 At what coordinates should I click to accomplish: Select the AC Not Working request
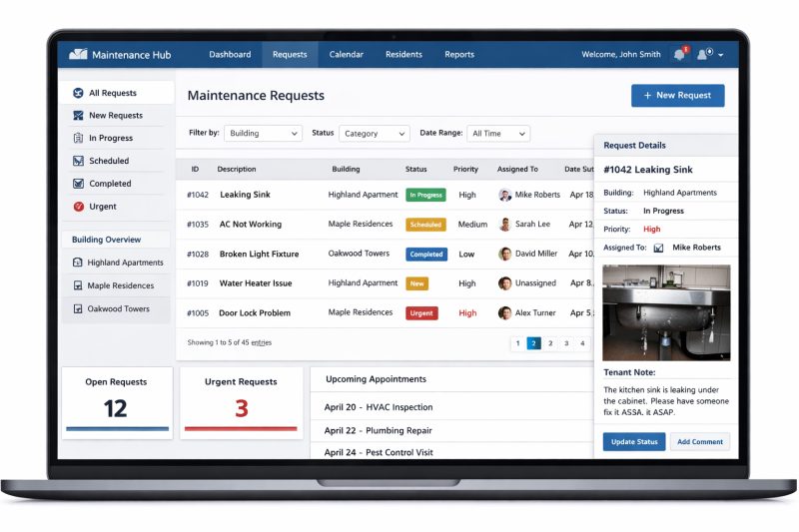[x=385, y=224]
